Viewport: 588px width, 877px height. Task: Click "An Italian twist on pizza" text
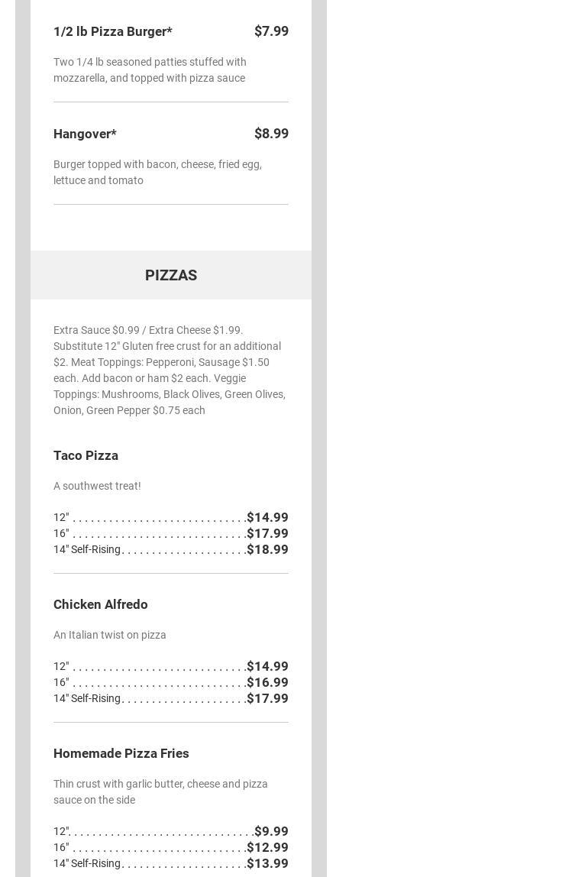[110, 635]
